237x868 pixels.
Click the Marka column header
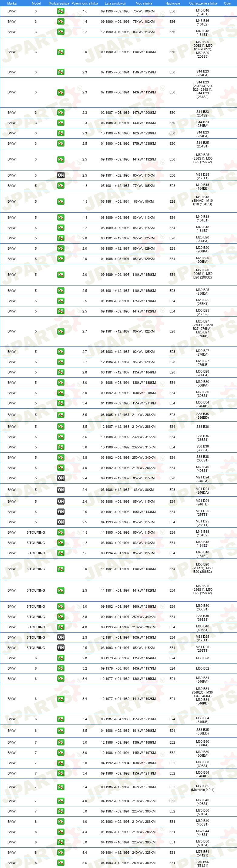point(12,3)
